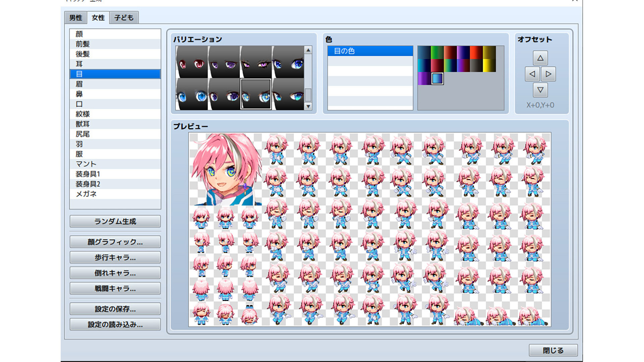The width and height of the screenshot is (644, 362).
Task: Click the right offset arrow button
Action: click(549, 74)
